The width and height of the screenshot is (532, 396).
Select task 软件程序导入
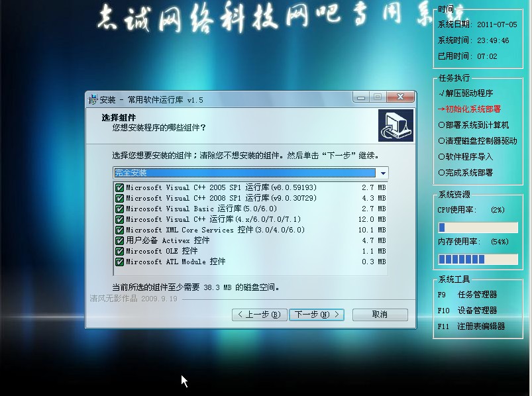click(465, 157)
